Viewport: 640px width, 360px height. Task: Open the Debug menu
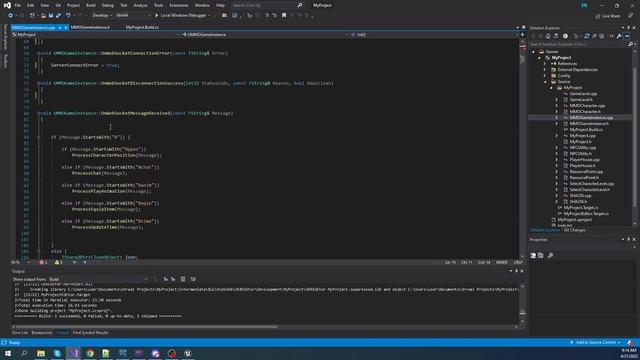coord(108,5)
